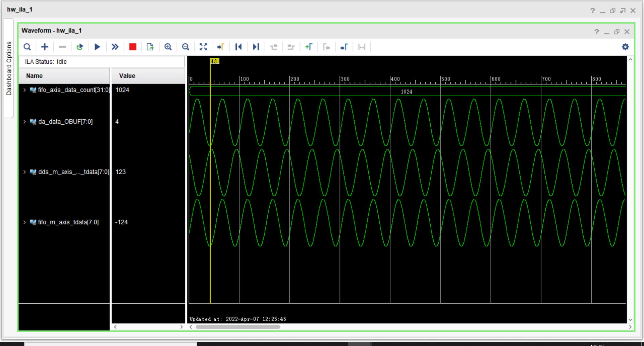Select the yellow cursor flag at 43

pyautogui.click(x=214, y=61)
